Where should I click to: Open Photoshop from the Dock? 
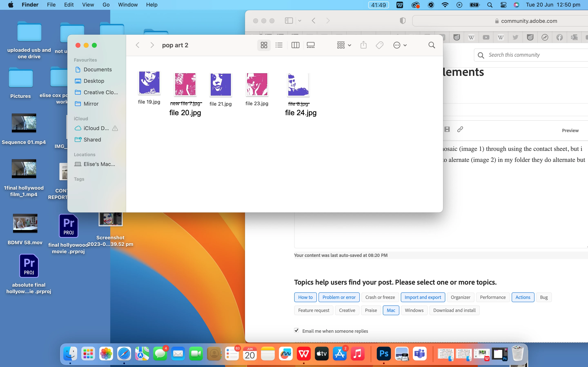(x=384, y=354)
